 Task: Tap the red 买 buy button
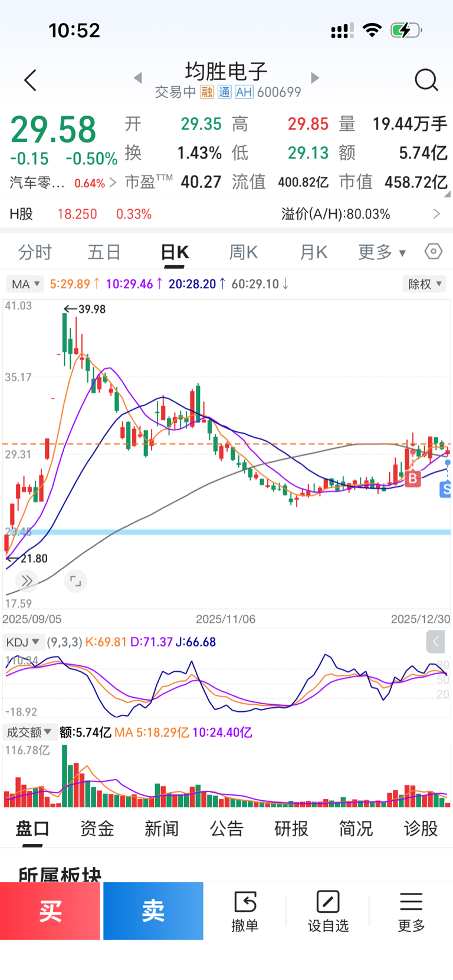click(x=50, y=911)
